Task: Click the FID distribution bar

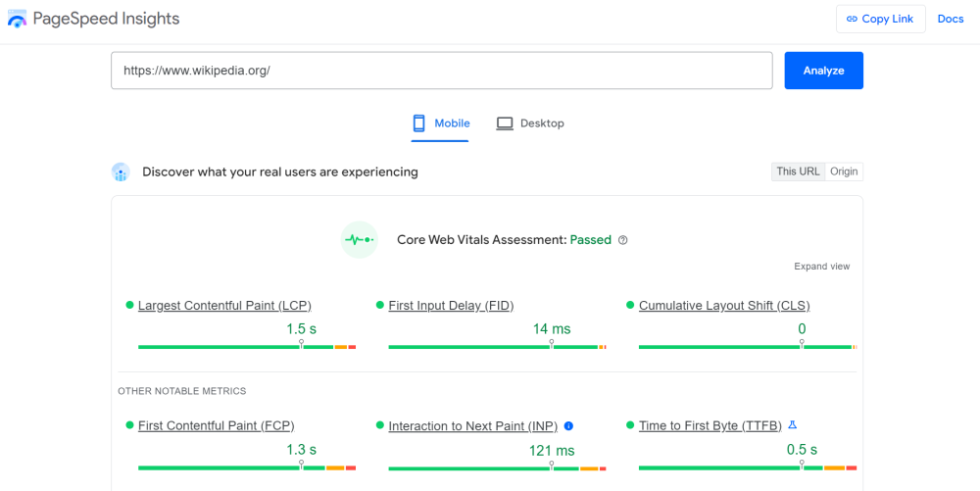Action: coord(497,347)
